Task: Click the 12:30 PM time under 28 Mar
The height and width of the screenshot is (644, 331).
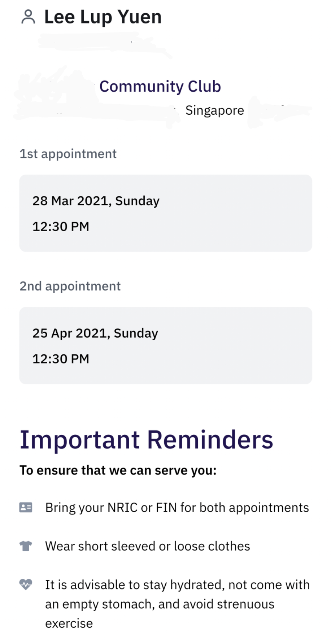Action: click(61, 227)
